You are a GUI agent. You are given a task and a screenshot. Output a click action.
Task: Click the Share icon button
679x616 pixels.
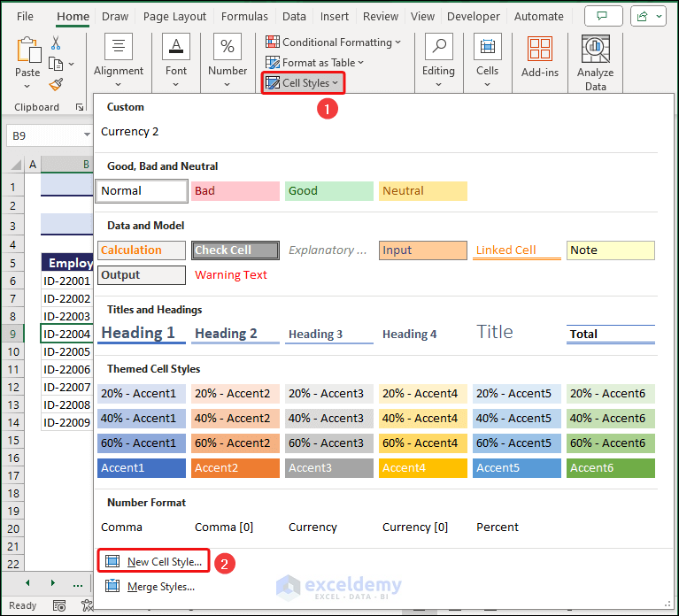(643, 17)
